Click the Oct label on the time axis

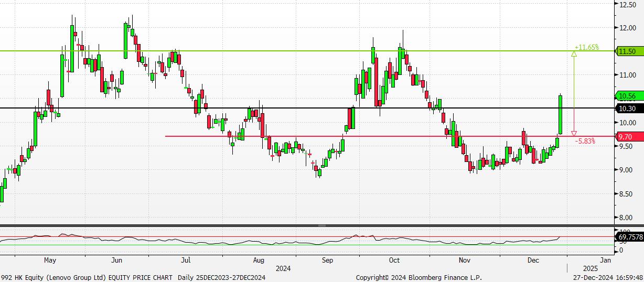coord(394,260)
